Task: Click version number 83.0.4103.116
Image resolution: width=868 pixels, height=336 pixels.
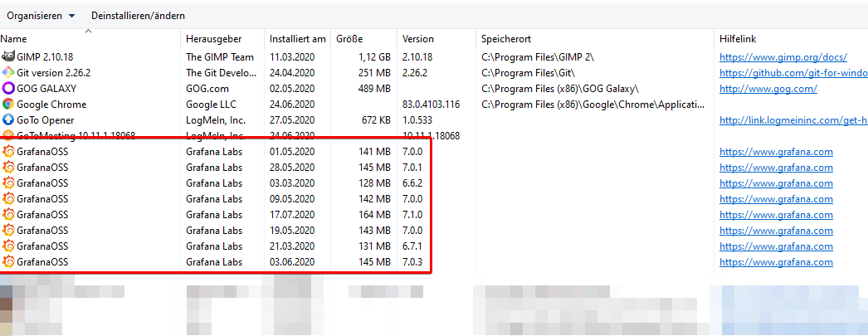Action: (x=432, y=104)
